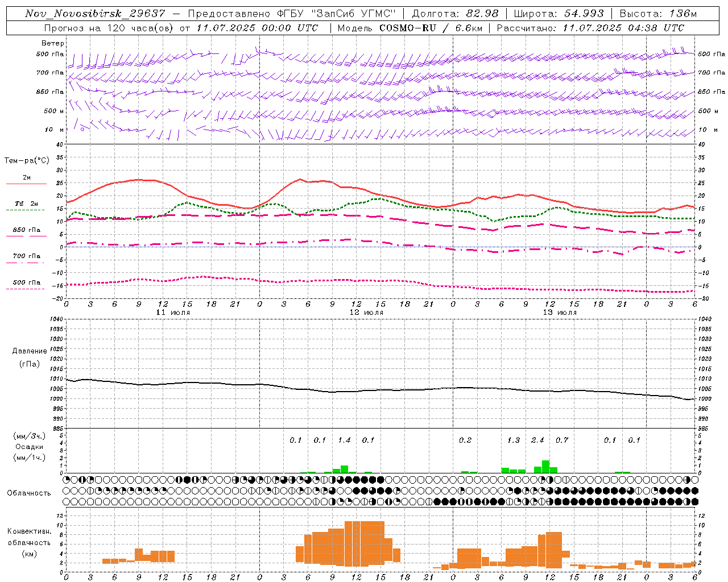Click the 500 м wind level label at left

tap(54, 111)
